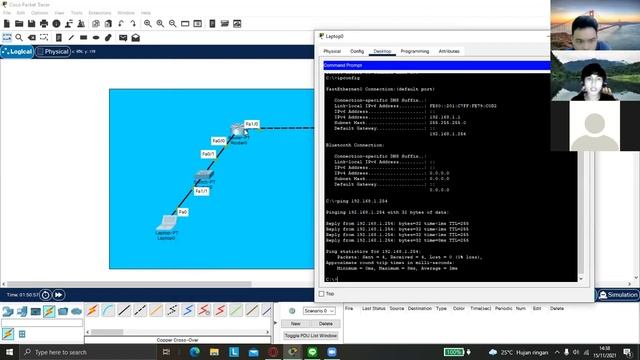Open the Extensions menu
640x360 pixels.
coord(100,13)
